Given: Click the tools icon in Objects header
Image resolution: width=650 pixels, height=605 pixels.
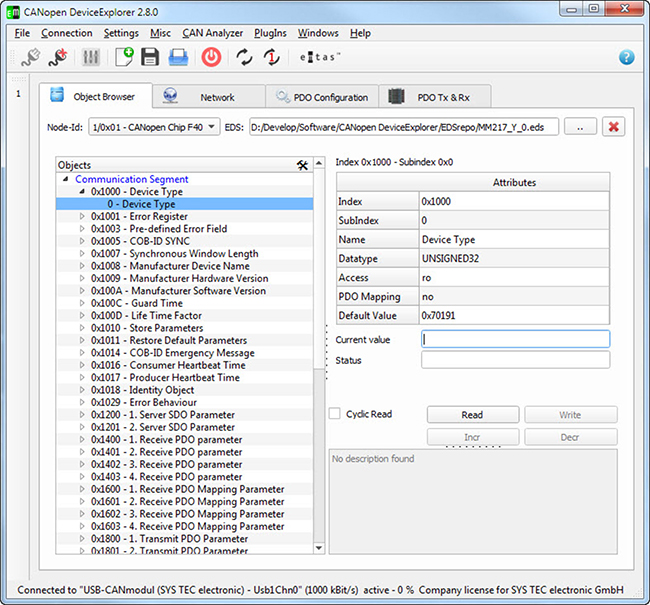Looking at the screenshot, I should pos(302,165).
